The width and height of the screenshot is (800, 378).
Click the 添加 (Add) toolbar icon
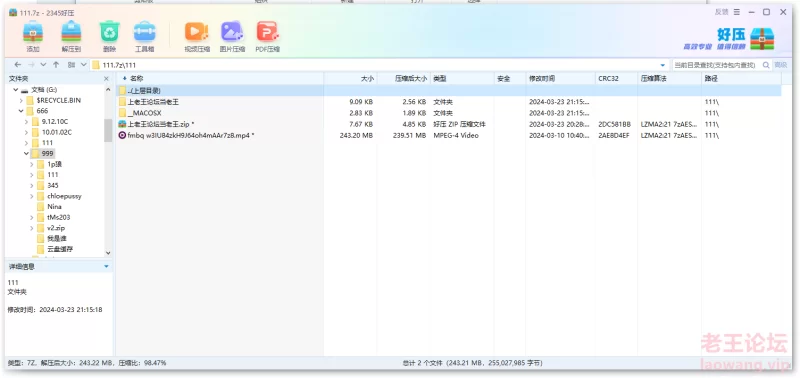(x=33, y=32)
